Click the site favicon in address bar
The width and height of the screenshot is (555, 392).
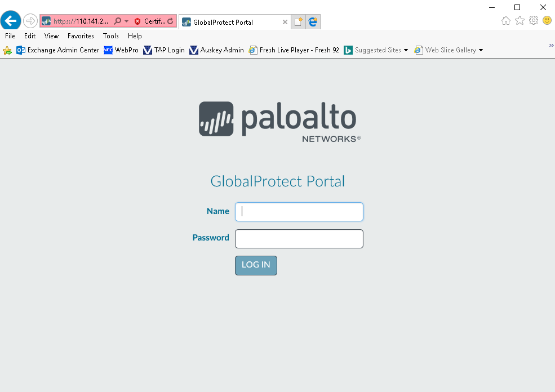point(46,21)
